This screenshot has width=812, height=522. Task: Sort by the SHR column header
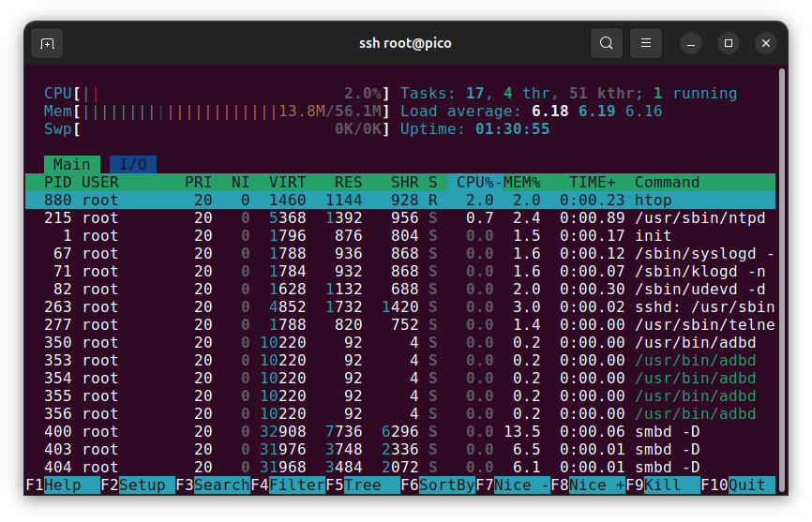[404, 183]
